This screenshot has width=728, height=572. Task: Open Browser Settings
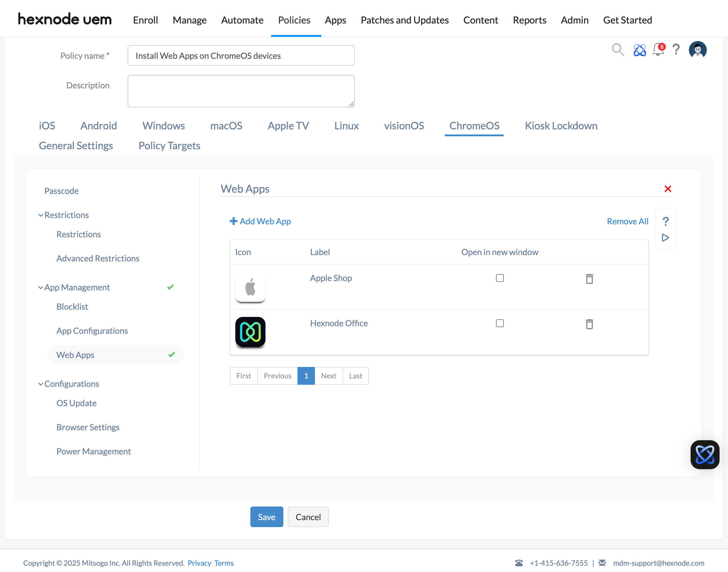[88, 427]
